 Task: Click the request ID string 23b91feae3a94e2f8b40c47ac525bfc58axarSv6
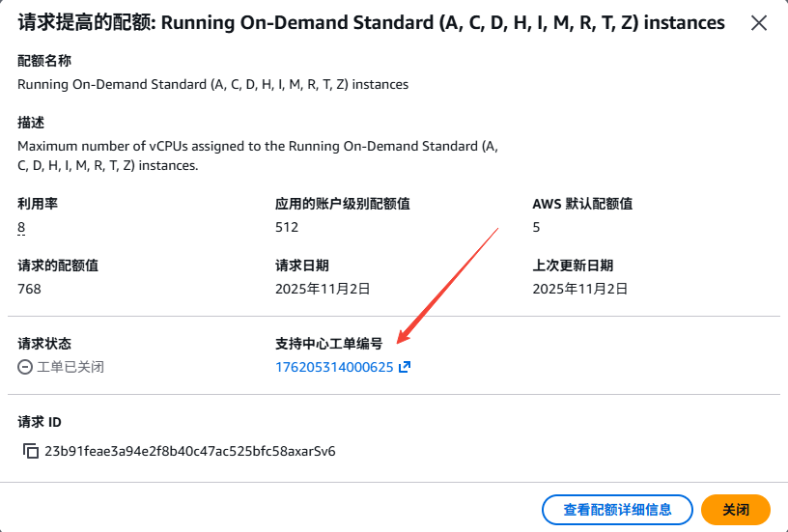coord(190,451)
